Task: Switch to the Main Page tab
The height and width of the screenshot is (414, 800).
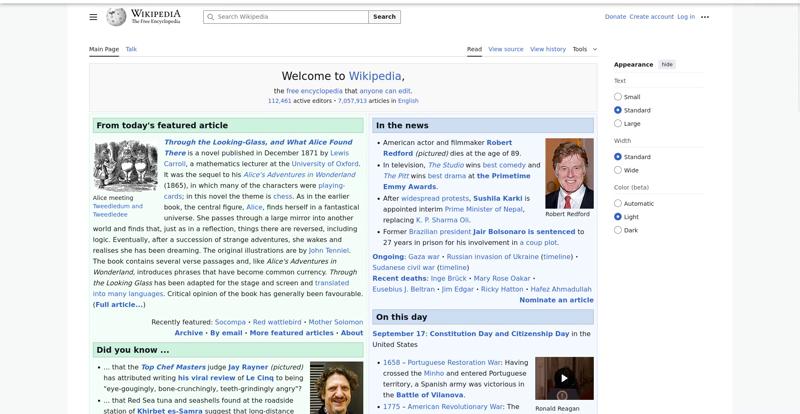Action: (x=104, y=49)
